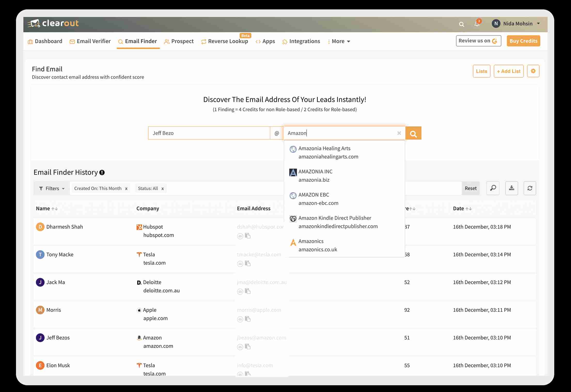Open the notifications bell icon
Viewport: 571px width, 392px height.
click(477, 24)
